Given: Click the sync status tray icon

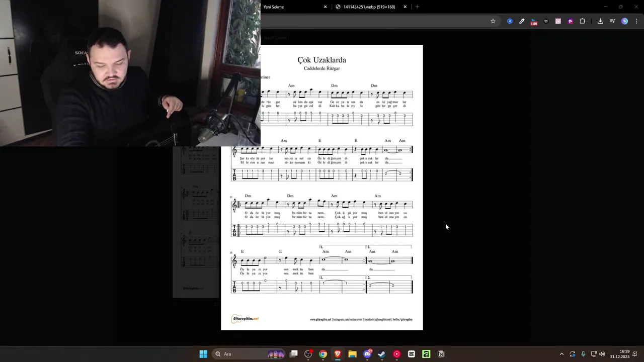Looking at the screenshot, I should (x=573, y=354).
